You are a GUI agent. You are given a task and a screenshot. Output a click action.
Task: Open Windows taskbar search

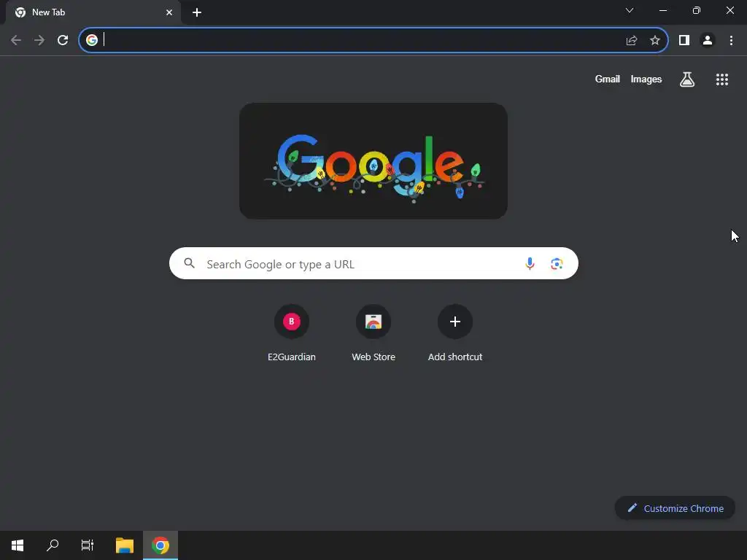click(53, 545)
